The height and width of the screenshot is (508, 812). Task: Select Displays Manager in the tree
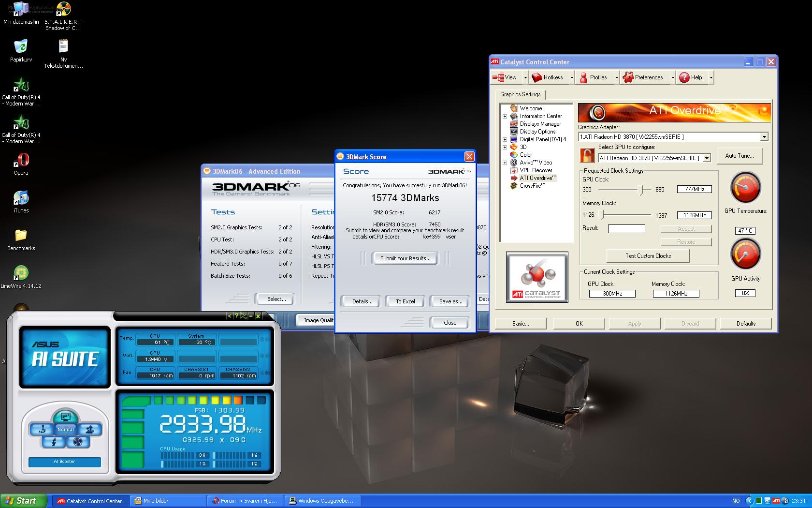540,124
